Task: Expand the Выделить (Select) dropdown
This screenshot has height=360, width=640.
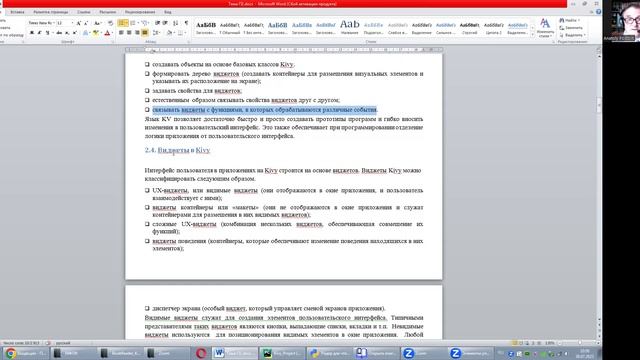Action: [x=573, y=35]
